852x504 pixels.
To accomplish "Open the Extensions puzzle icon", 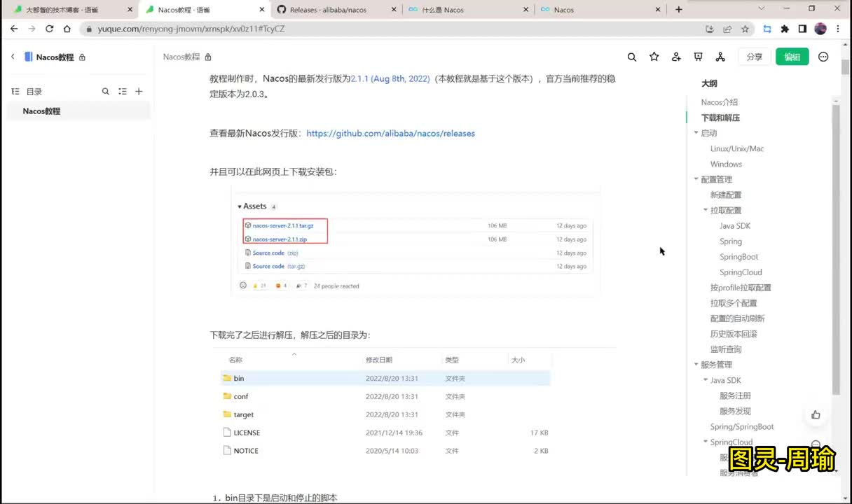I will pos(785,29).
